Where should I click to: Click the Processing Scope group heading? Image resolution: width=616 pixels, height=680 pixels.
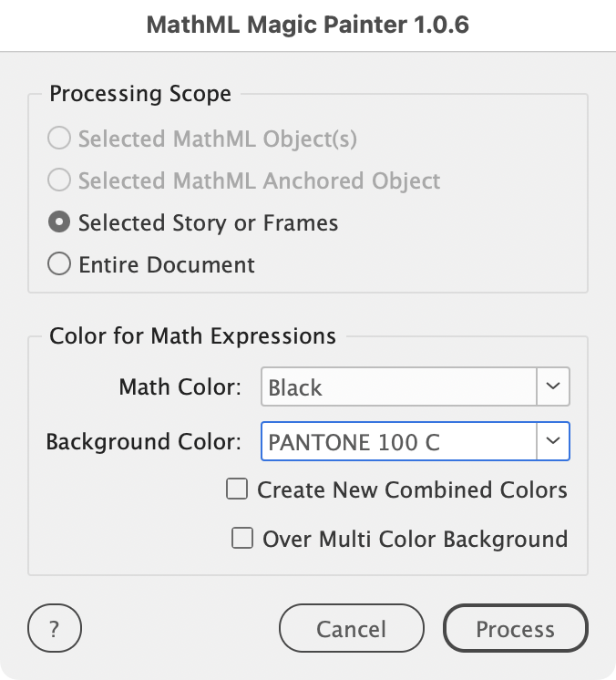pyautogui.click(x=140, y=94)
